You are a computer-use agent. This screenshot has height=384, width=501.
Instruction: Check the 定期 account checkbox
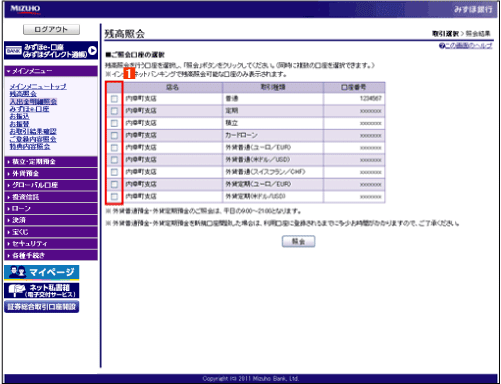click(x=114, y=111)
